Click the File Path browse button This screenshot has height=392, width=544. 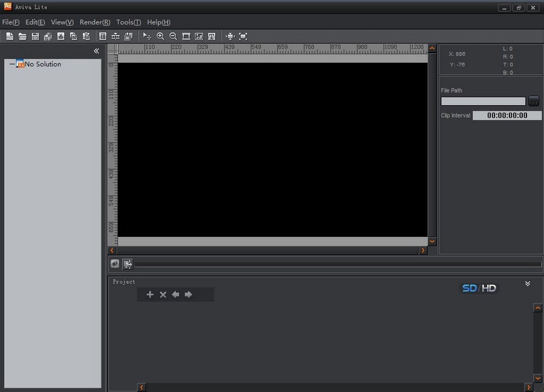coord(533,101)
